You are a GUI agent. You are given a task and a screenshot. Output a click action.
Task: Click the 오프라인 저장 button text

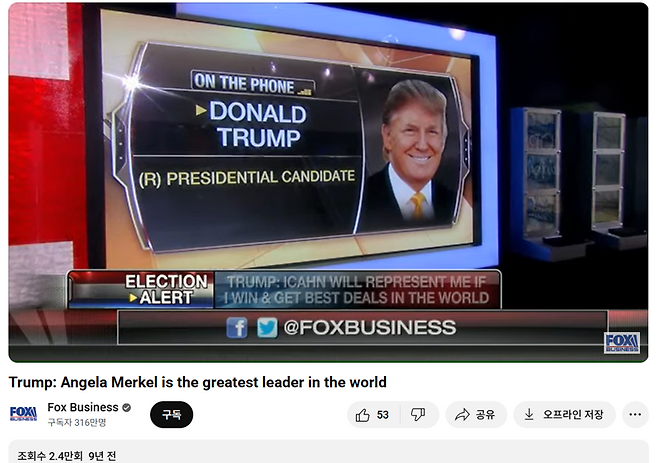click(573, 415)
